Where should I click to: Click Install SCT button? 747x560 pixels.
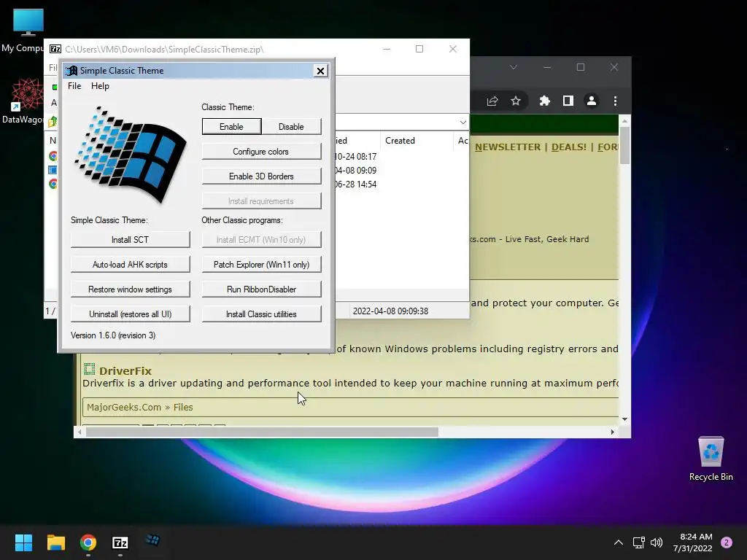[130, 239]
